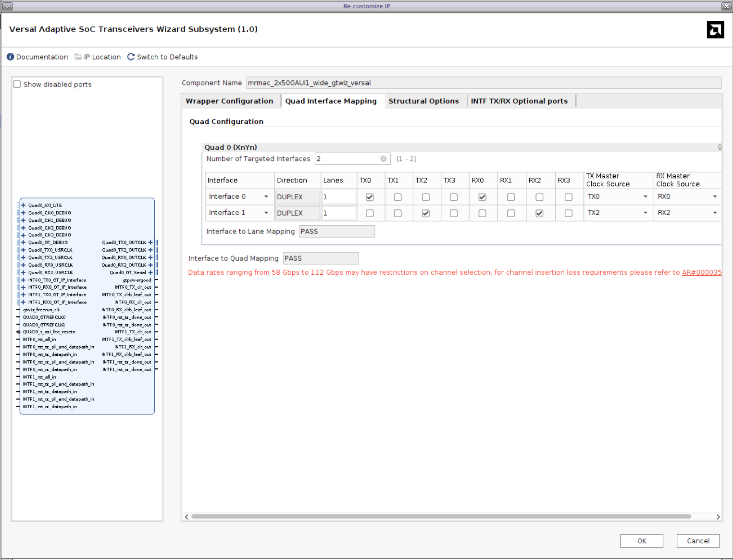Image resolution: width=733 pixels, height=560 pixels.
Task: Uncheck RX2 for Interface 1
Action: pos(539,213)
